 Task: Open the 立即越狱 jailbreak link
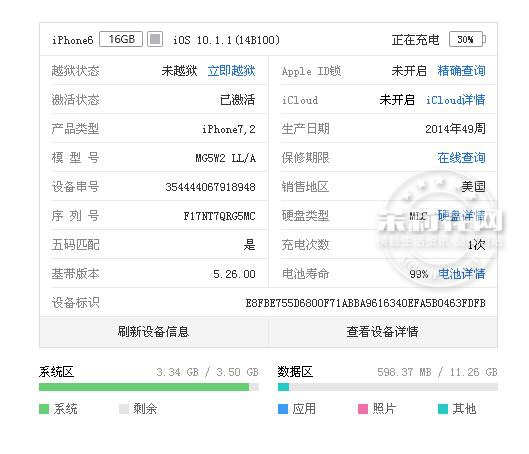click(x=231, y=71)
